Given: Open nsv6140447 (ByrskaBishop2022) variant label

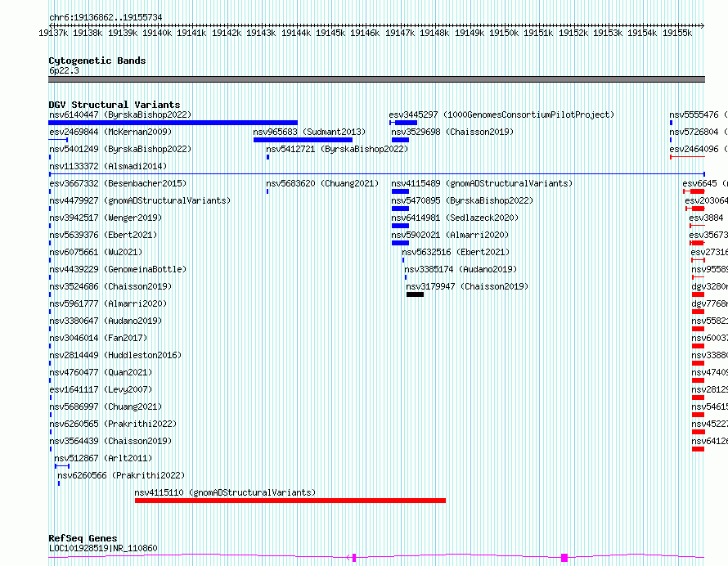Looking at the screenshot, I should pos(120,115).
